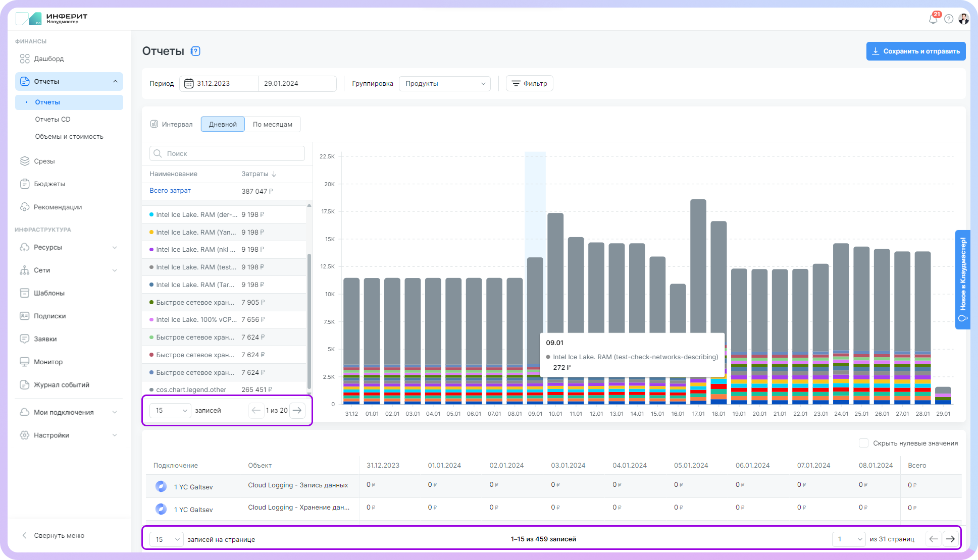Image resolution: width=978 pixels, height=560 pixels.
Task: Click the Всего затрат link
Action: click(170, 191)
